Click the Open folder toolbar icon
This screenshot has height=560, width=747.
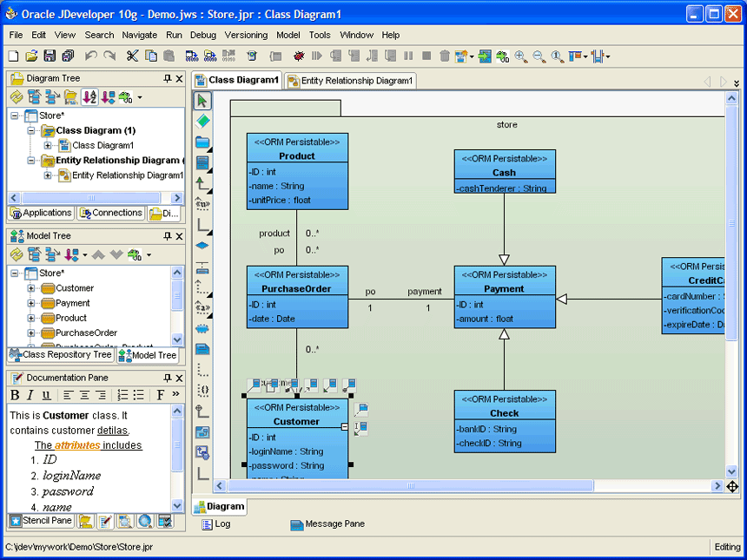[31, 56]
